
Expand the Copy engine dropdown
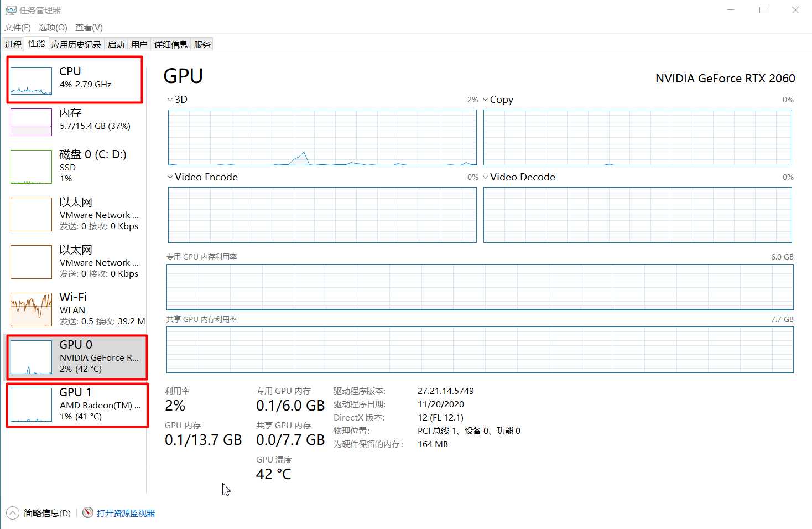(x=486, y=99)
